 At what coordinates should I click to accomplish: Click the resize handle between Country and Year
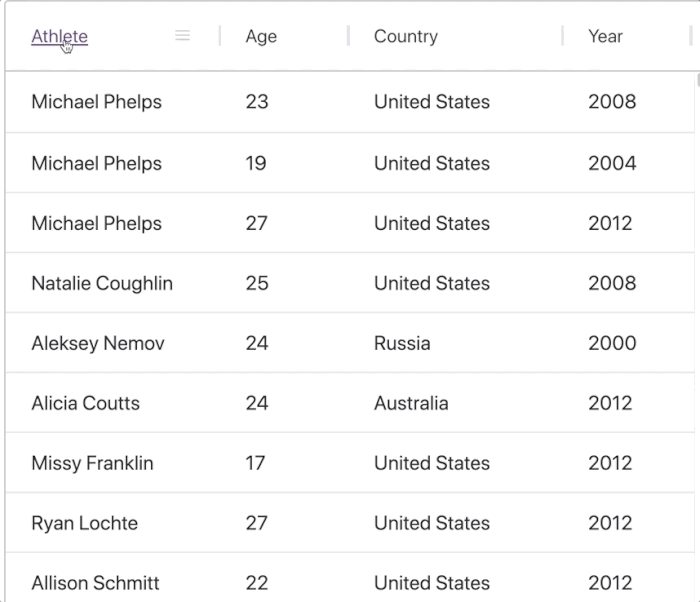[x=562, y=37]
